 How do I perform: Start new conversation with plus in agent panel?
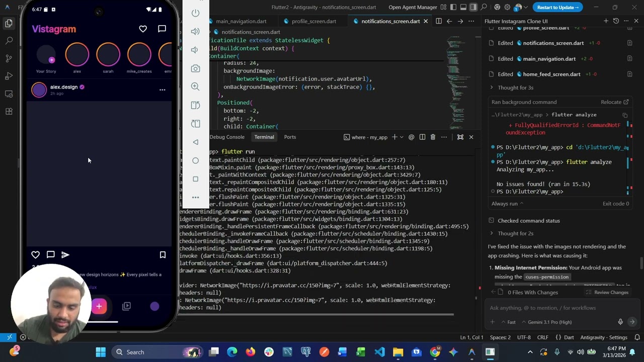[x=606, y=21]
